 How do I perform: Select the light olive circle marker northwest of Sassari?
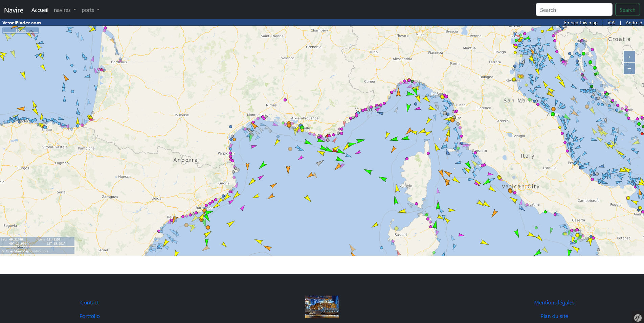(x=396, y=228)
